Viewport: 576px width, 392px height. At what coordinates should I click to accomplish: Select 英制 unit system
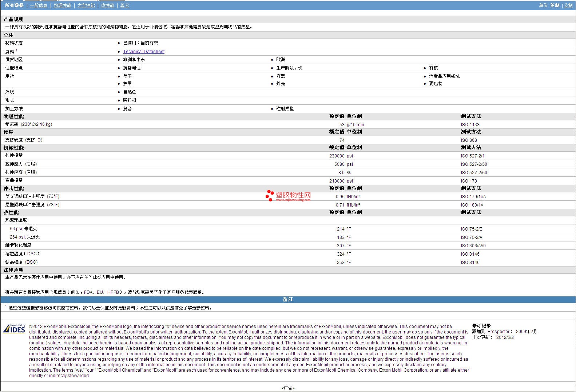pos(555,5)
